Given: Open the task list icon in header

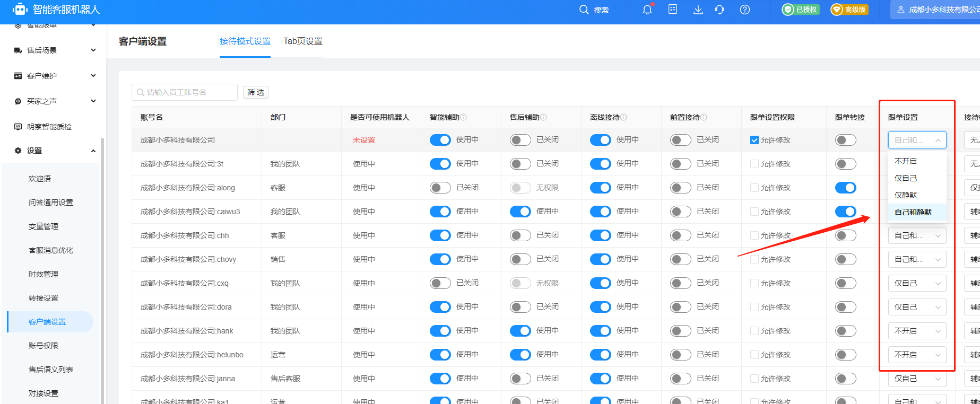Looking at the screenshot, I should [673, 10].
